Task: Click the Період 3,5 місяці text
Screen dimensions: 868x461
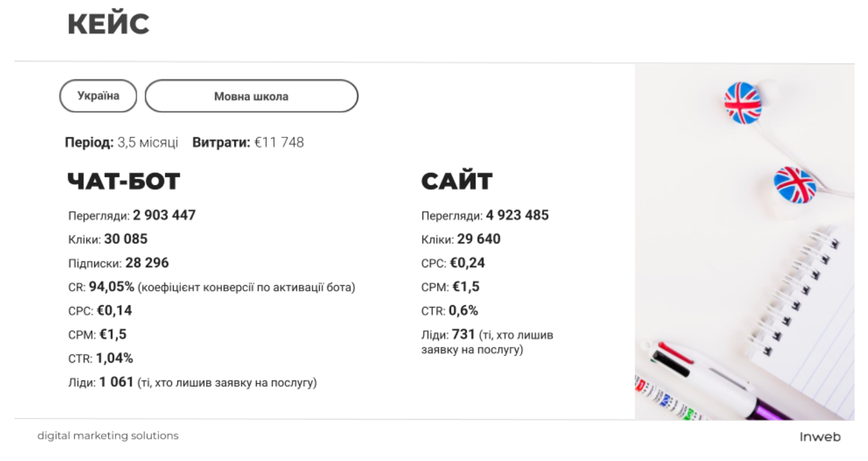Action: click(122, 142)
